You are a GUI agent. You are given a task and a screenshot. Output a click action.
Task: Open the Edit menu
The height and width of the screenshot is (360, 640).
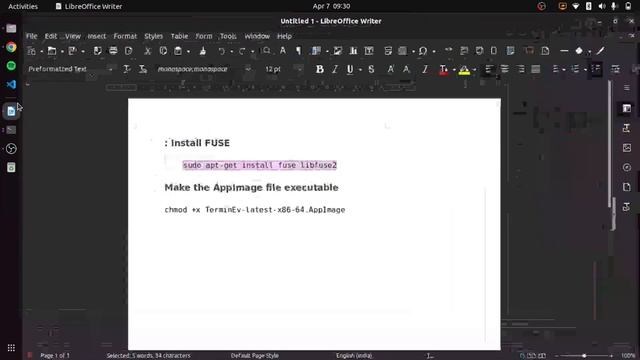[51, 36]
